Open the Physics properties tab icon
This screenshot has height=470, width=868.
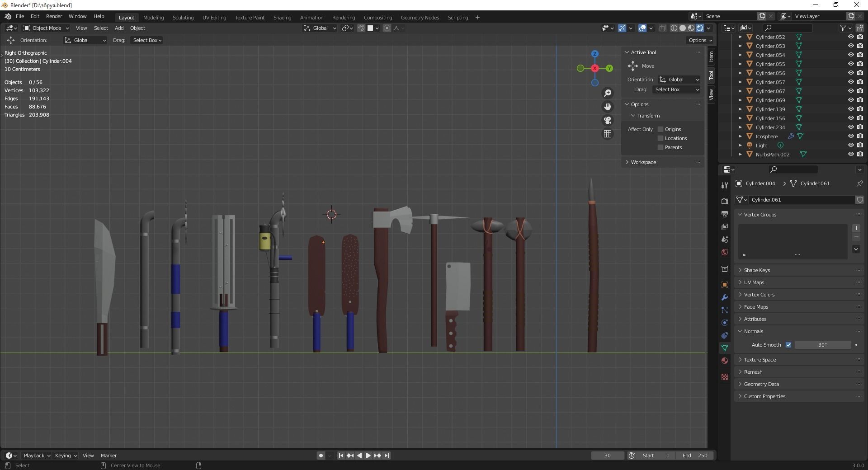coord(725,323)
